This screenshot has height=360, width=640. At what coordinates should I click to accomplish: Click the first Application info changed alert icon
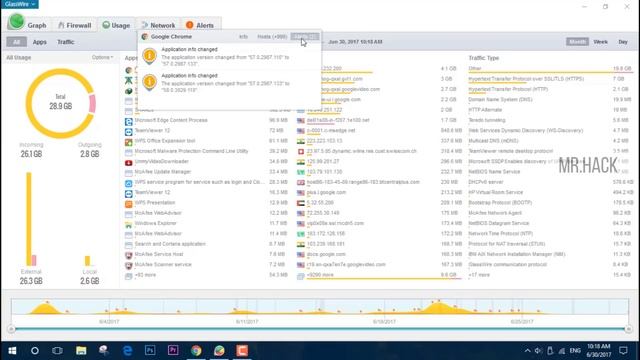tap(149, 56)
